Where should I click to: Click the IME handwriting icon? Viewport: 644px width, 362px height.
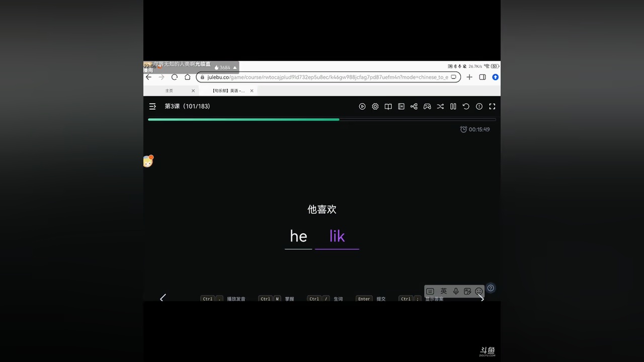pos(467,291)
